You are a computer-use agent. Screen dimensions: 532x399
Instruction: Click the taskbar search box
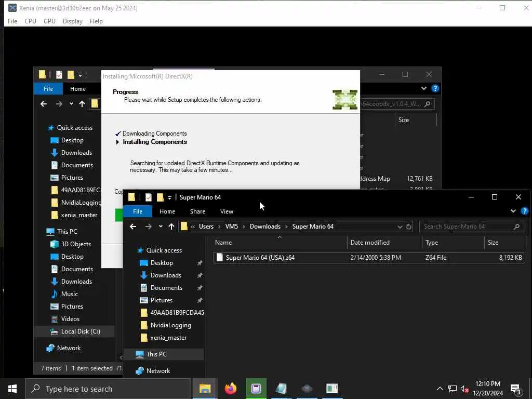point(108,389)
